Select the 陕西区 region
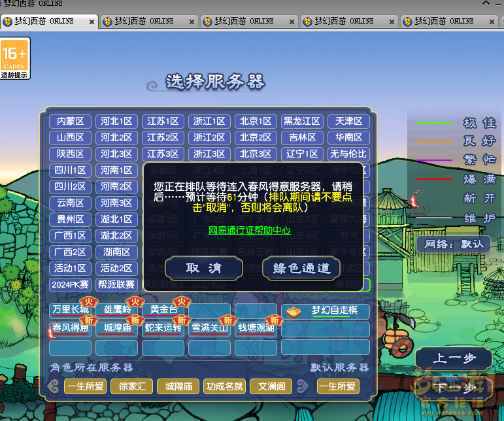Image resolution: width=504 pixels, height=421 pixels. pos(70,154)
